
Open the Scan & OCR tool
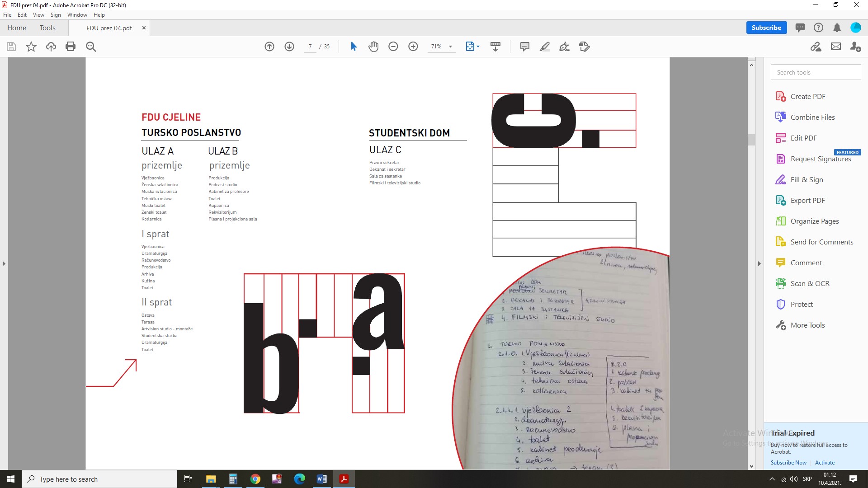tap(810, 283)
